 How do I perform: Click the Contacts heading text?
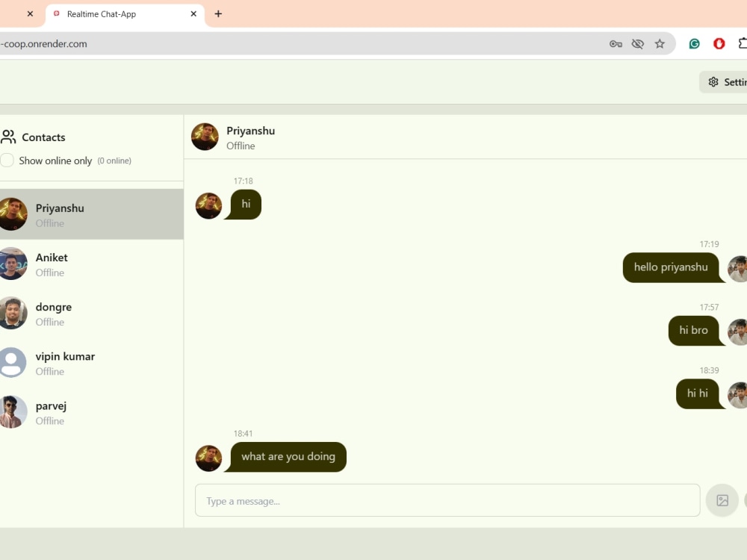(43, 137)
